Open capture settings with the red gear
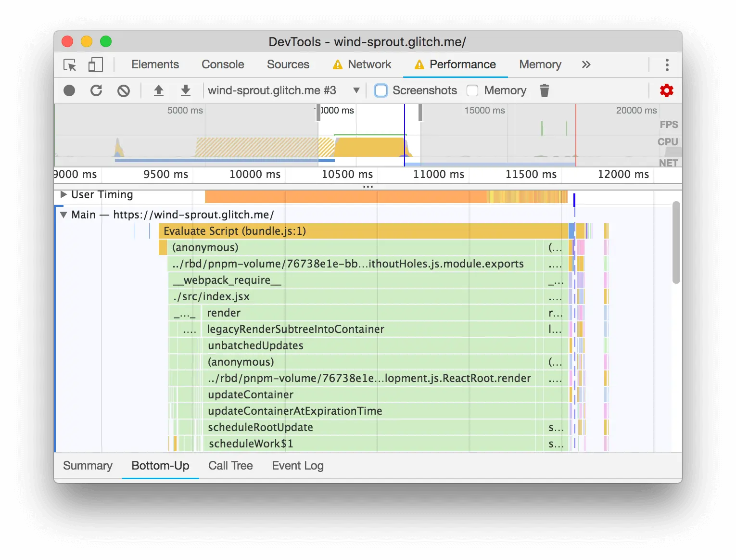The width and height of the screenshot is (736, 560). coord(667,90)
